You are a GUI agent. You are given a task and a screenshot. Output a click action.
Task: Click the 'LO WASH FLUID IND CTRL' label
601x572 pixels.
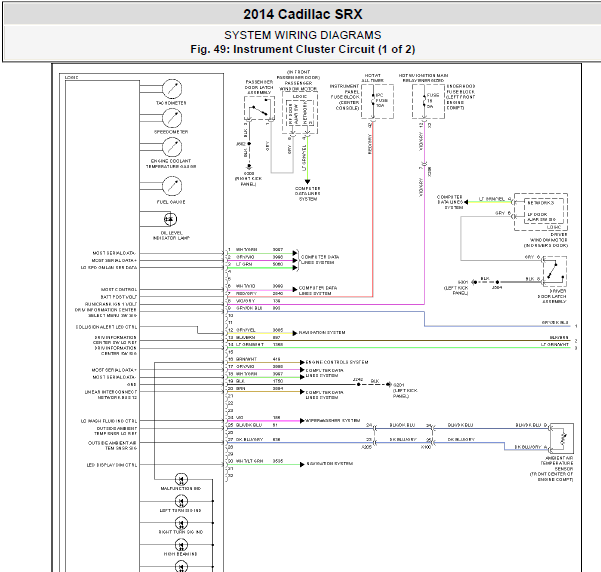coord(109,421)
